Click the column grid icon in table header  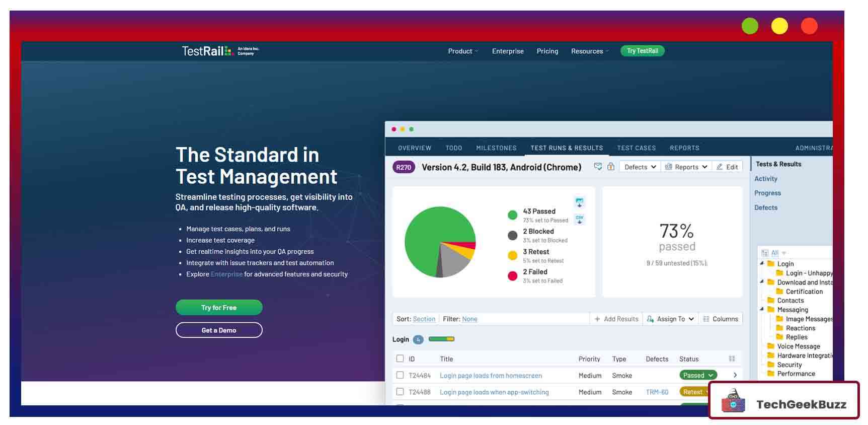click(732, 359)
